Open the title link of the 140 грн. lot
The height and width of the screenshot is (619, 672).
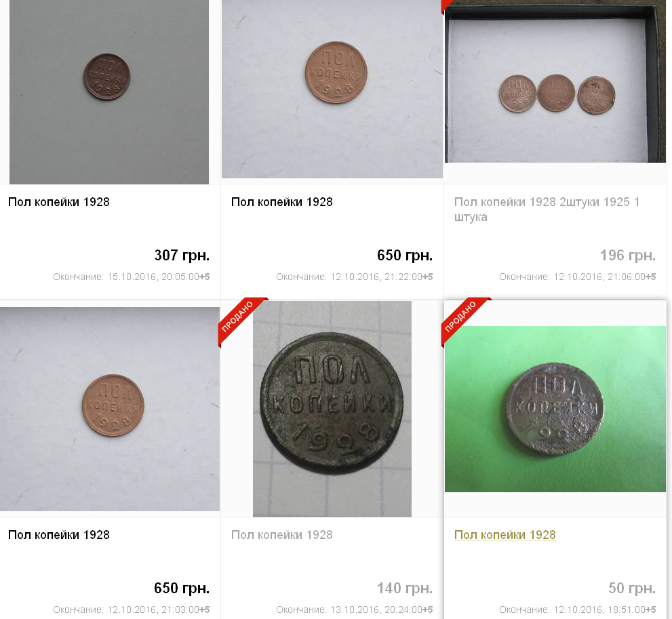coord(281,535)
